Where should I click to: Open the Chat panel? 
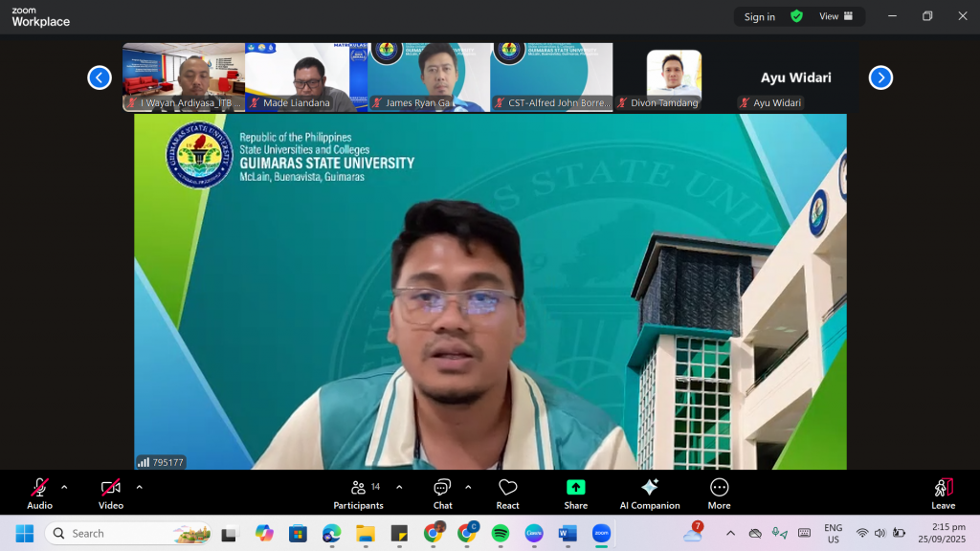click(x=442, y=493)
